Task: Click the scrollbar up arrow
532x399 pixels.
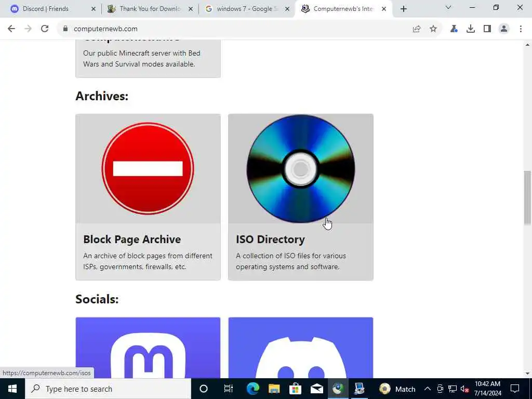Action: 527,45
